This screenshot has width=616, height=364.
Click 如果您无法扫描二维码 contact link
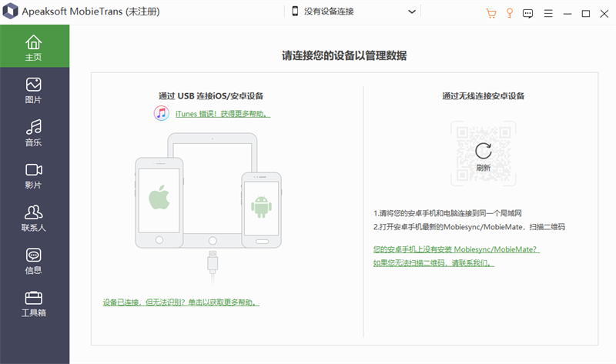pyautogui.click(x=434, y=262)
